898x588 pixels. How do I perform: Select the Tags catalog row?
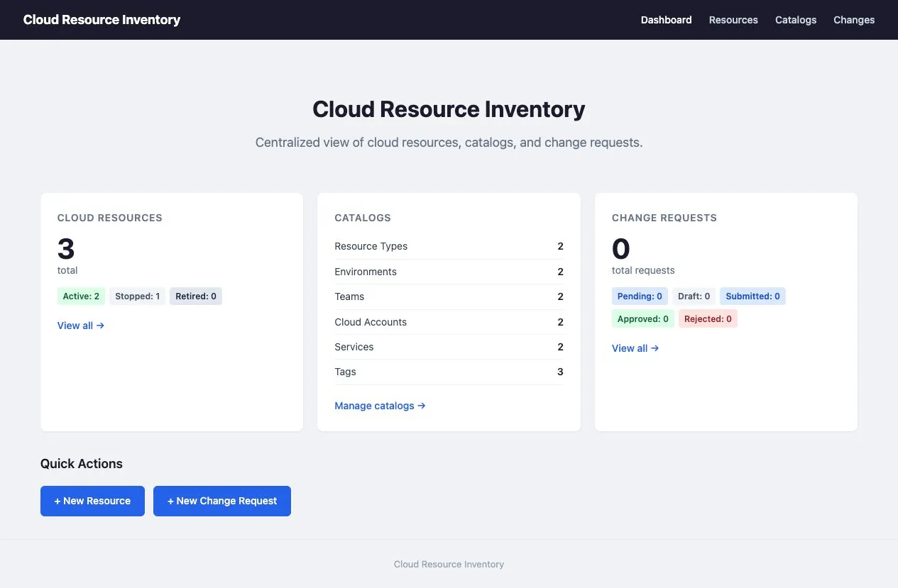click(449, 372)
